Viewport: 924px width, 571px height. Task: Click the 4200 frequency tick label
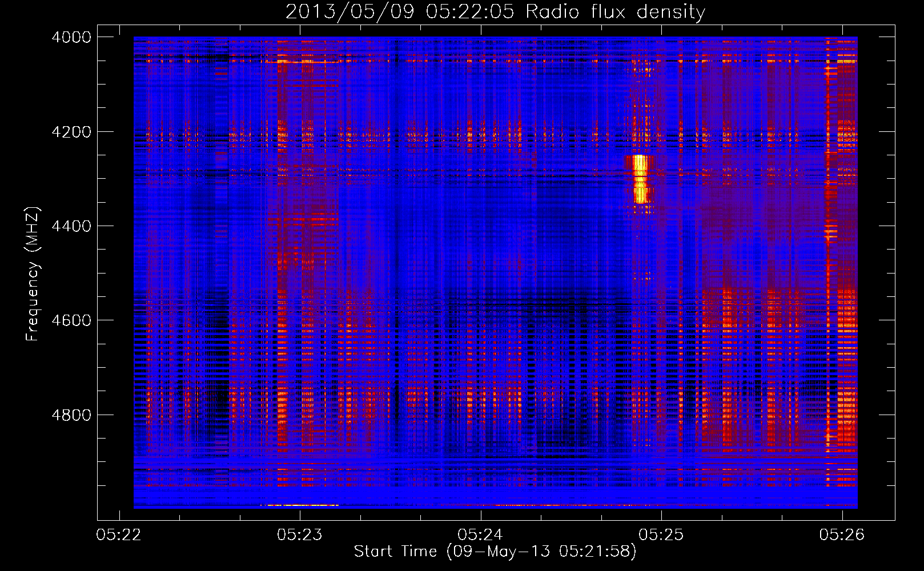click(71, 132)
